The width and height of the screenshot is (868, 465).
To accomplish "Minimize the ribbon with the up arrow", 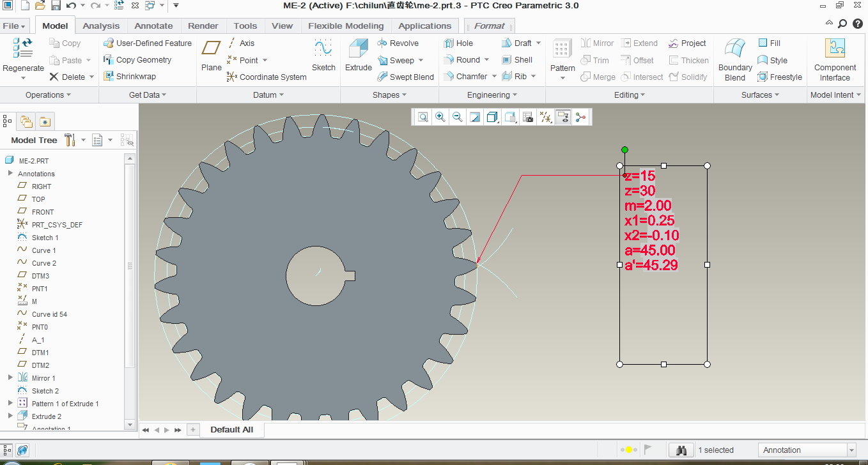I will [x=829, y=24].
